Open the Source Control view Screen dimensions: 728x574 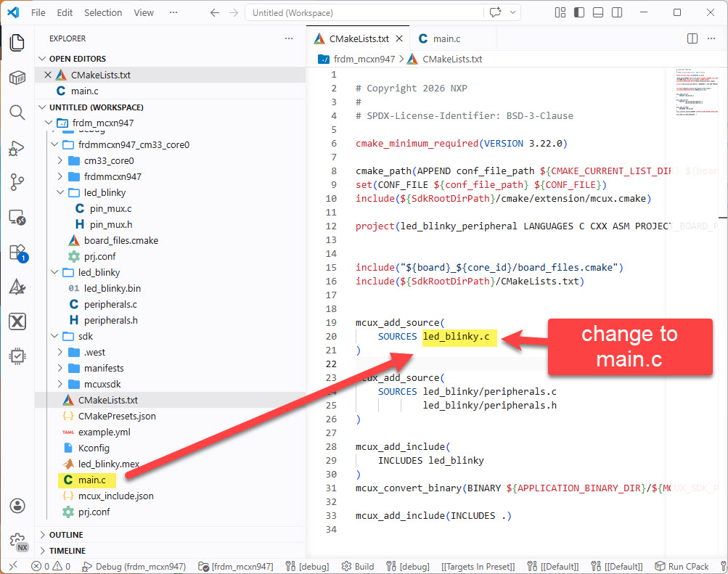[17, 181]
